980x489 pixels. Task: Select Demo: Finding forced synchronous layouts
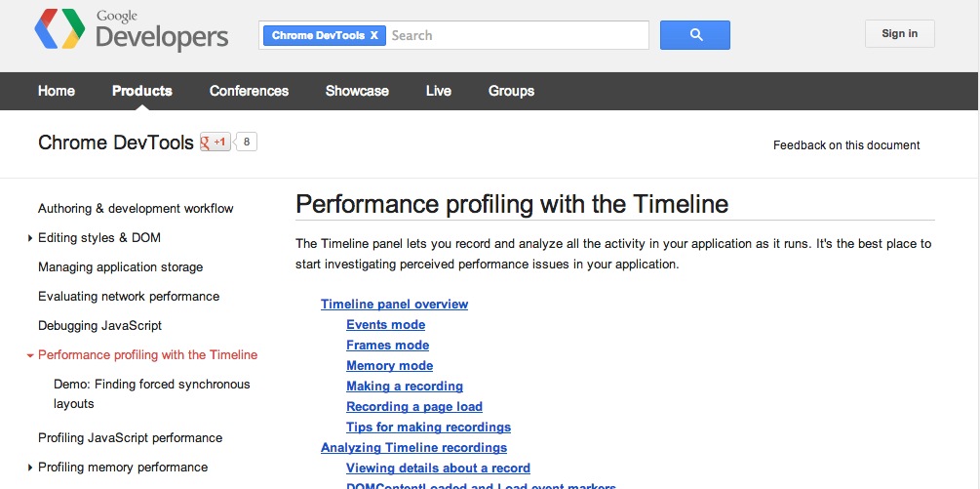[x=151, y=393]
